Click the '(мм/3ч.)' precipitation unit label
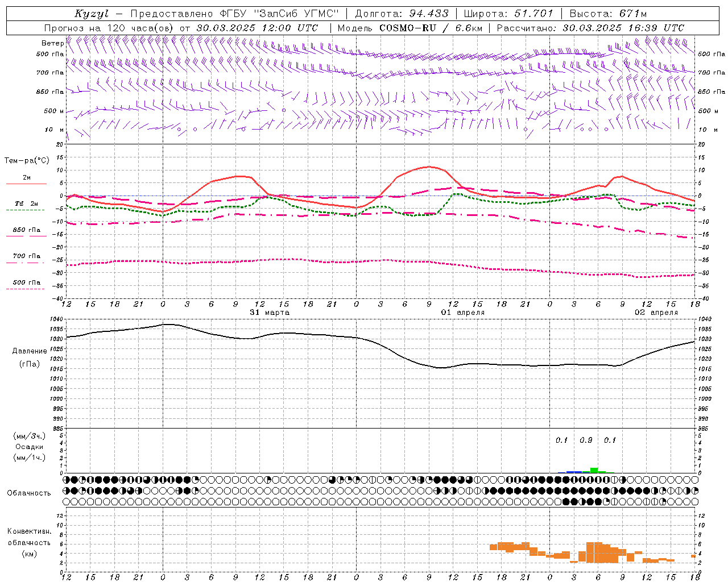728x582 pixels. (30, 436)
